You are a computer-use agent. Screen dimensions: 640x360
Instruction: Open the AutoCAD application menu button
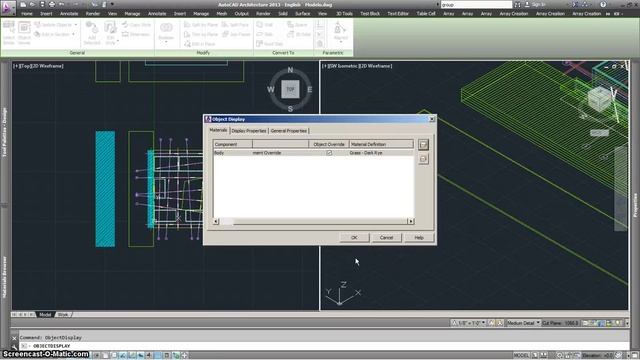click(7, 7)
